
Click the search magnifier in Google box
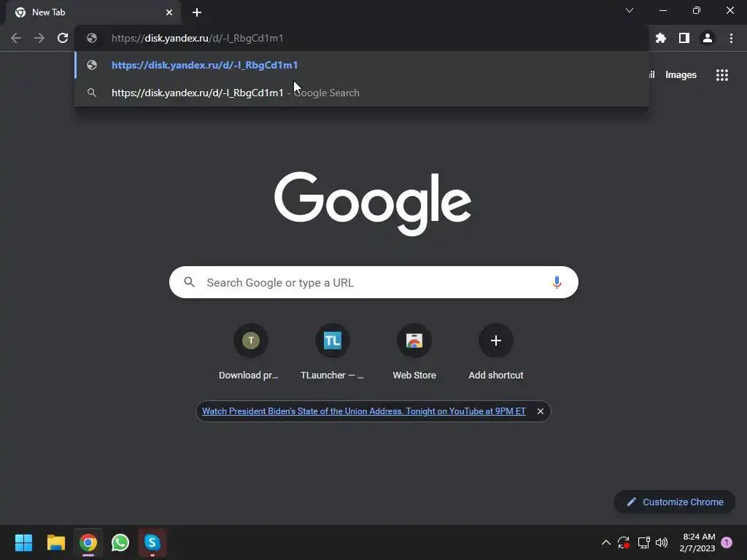[189, 282]
